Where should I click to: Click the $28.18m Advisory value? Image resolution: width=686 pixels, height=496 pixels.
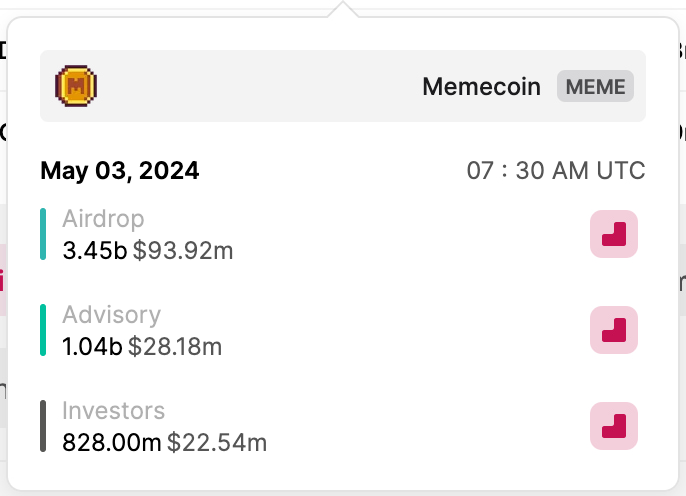[177, 346]
